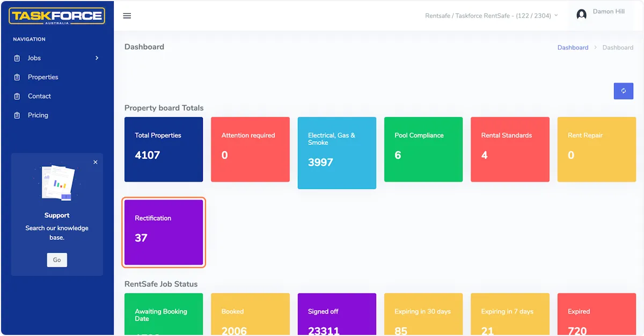Open the Damon Hill user menu
This screenshot has width=644, height=336.
tap(608, 12)
